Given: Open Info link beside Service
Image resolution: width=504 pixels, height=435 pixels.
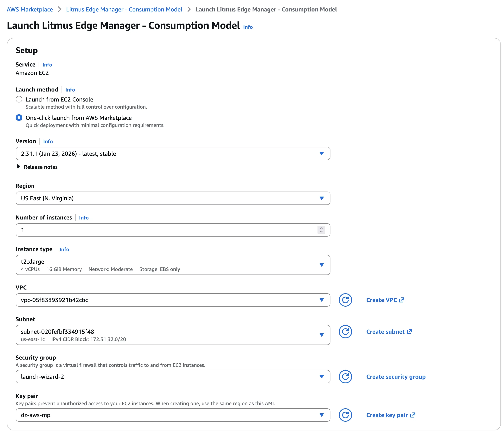Looking at the screenshot, I should coord(47,65).
